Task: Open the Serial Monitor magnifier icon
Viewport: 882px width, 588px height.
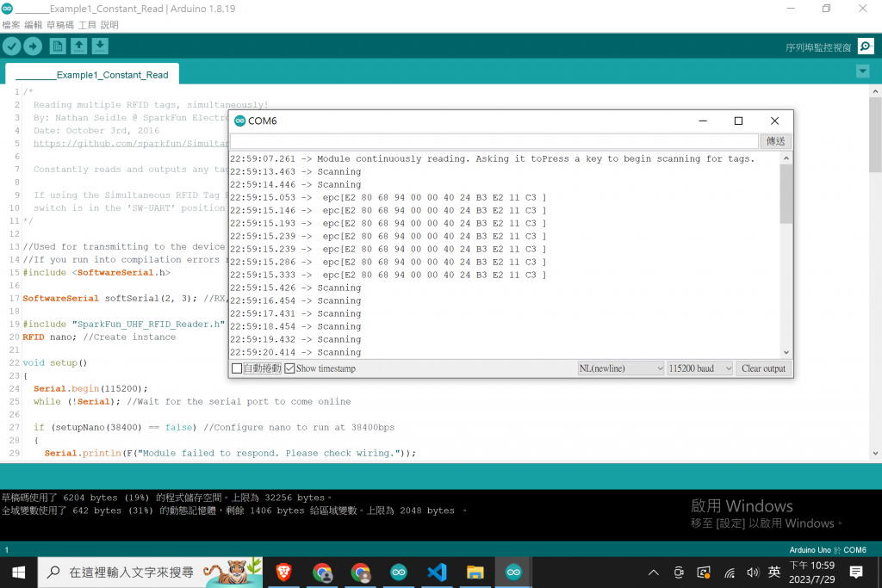Action: click(x=866, y=46)
